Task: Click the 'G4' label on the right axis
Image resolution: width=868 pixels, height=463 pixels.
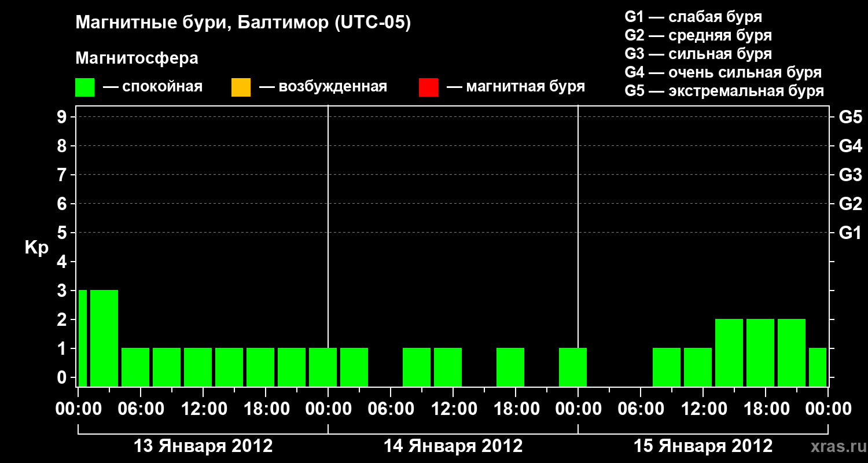Action: [850, 146]
